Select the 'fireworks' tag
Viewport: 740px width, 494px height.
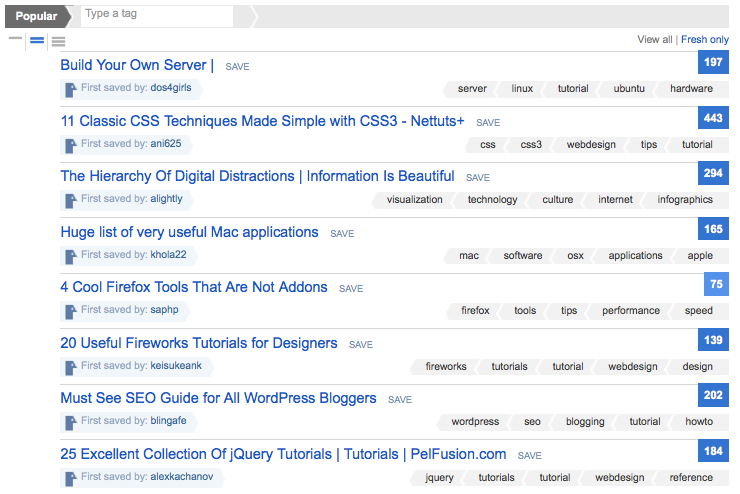click(x=446, y=367)
